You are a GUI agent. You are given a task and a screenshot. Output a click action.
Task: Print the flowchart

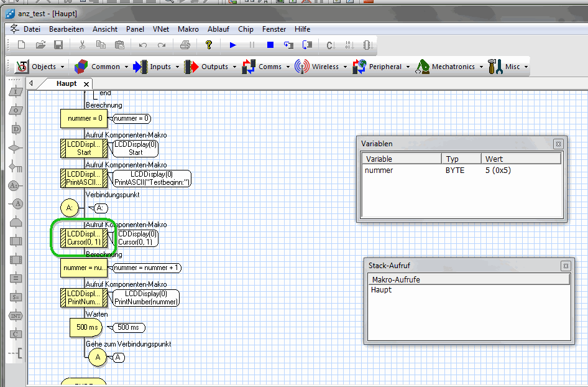185,45
